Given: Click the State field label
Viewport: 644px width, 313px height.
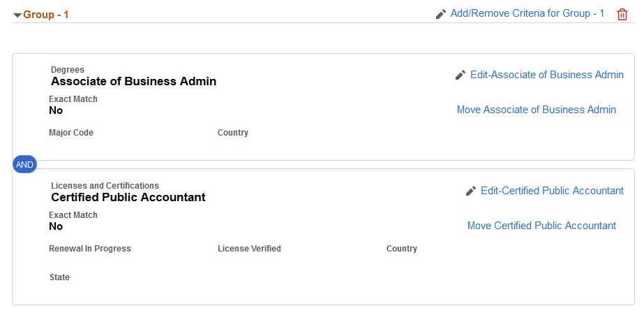Looking at the screenshot, I should (x=59, y=277).
